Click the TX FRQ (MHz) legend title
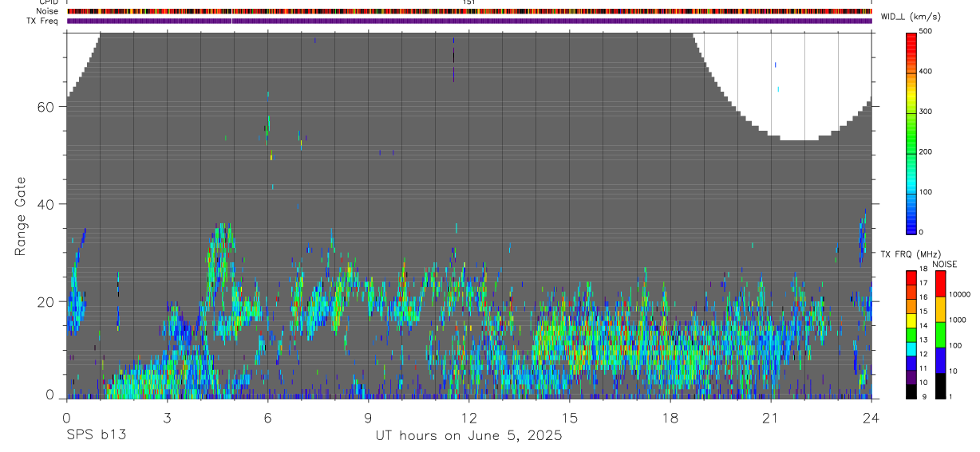This screenshot has height=452, width=980. click(909, 254)
